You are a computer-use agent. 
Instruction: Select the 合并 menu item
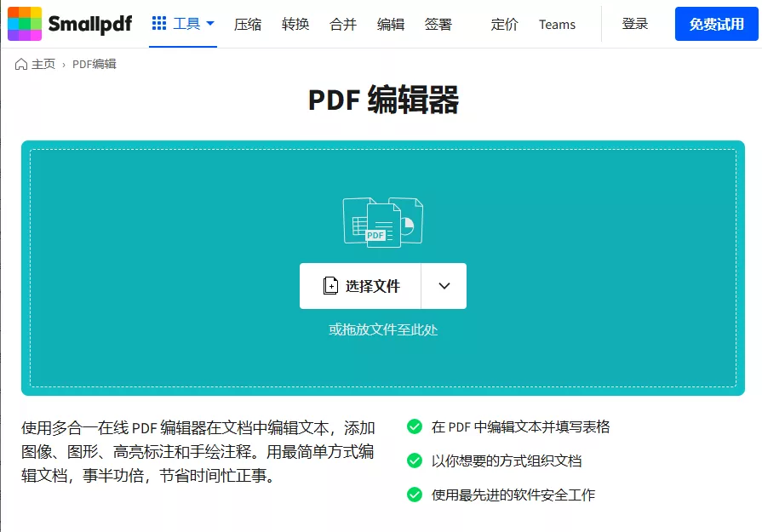pos(342,25)
